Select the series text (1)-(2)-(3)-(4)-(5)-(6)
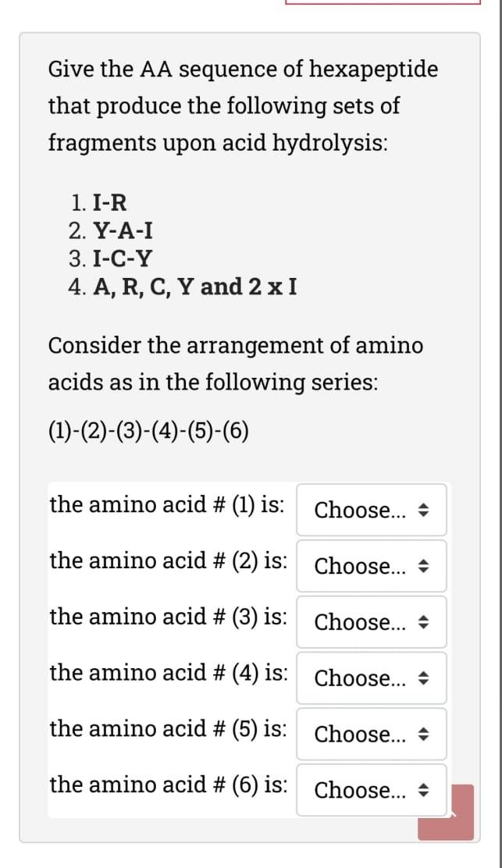 (148, 430)
